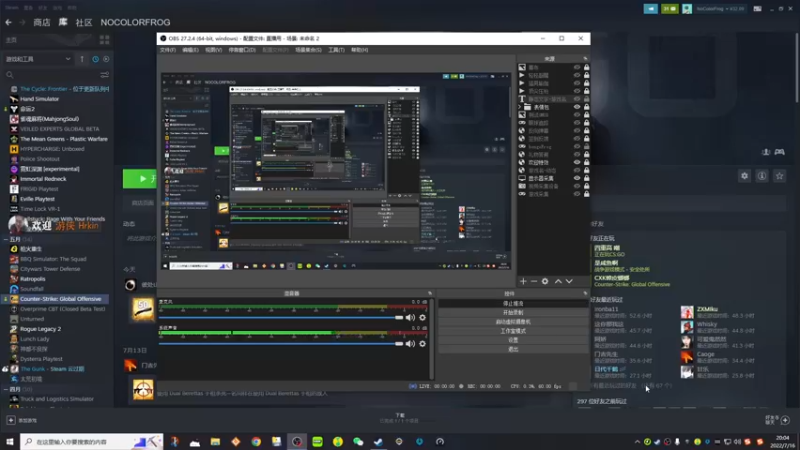Open the 麦克风 channel gear settings

coord(422,317)
